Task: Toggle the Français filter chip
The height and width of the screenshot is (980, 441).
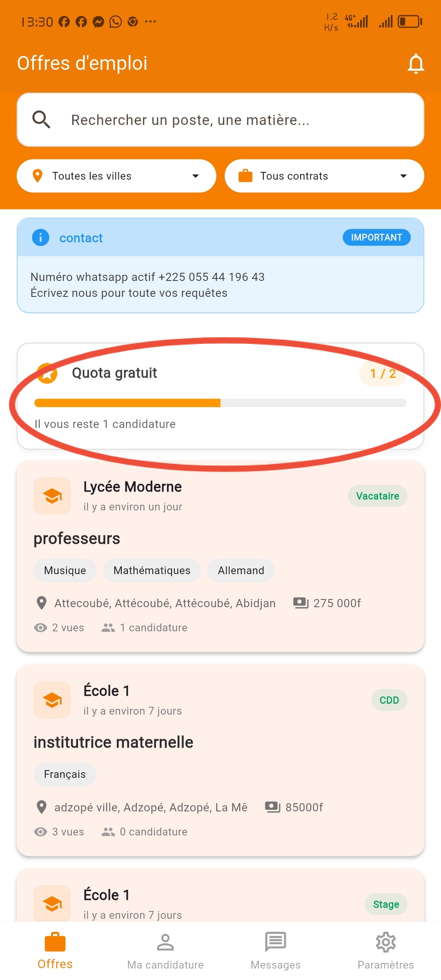Action: tap(65, 774)
